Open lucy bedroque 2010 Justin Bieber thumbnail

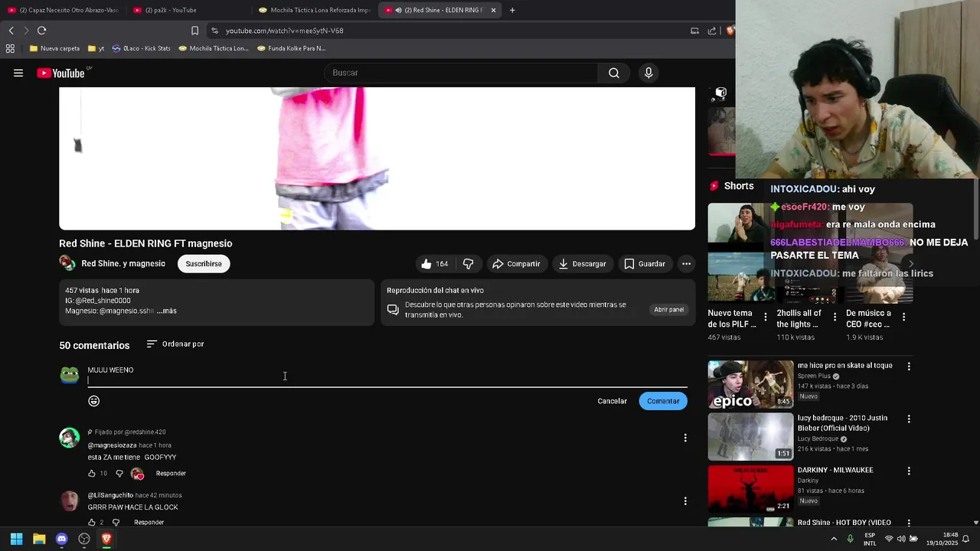750,437
